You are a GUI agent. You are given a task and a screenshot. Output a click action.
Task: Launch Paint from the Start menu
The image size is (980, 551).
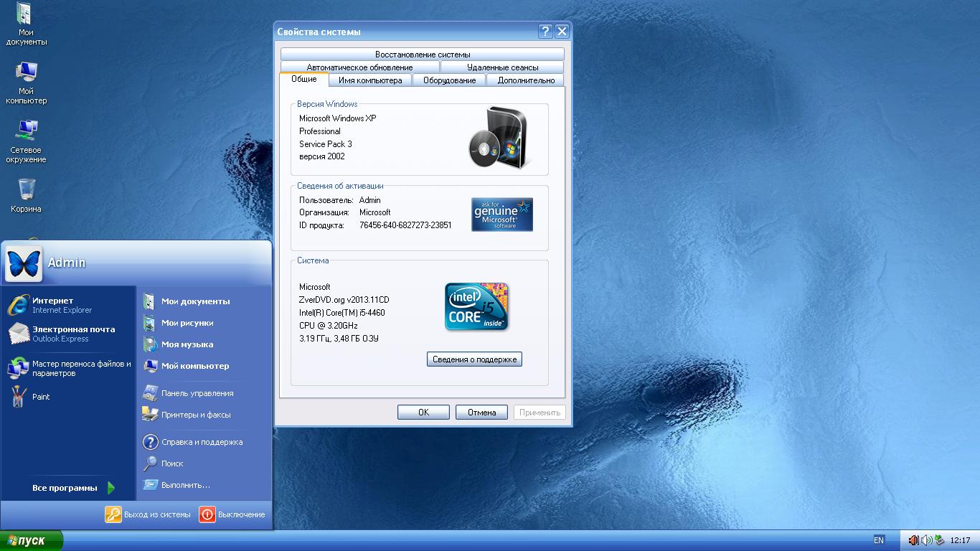tap(67, 397)
